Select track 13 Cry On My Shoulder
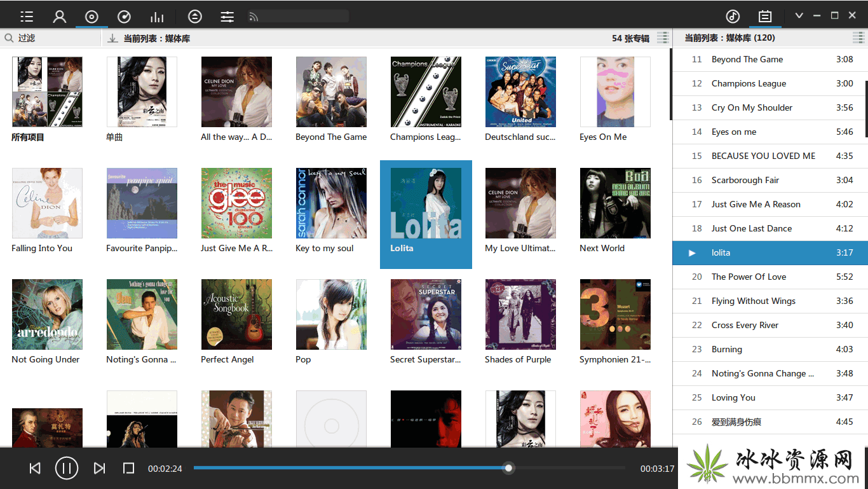868x489 pixels. (x=768, y=108)
